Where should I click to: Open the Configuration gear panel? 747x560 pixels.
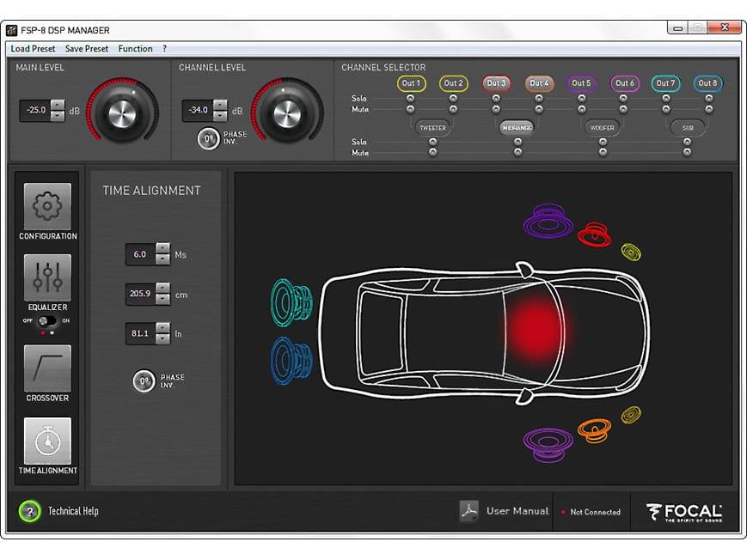[x=47, y=206]
